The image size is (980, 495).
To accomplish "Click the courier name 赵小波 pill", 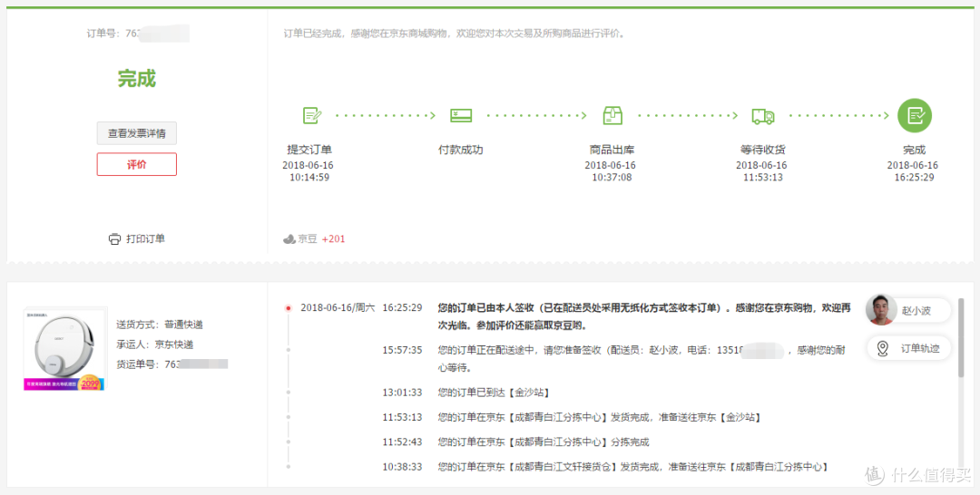I will [916, 310].
